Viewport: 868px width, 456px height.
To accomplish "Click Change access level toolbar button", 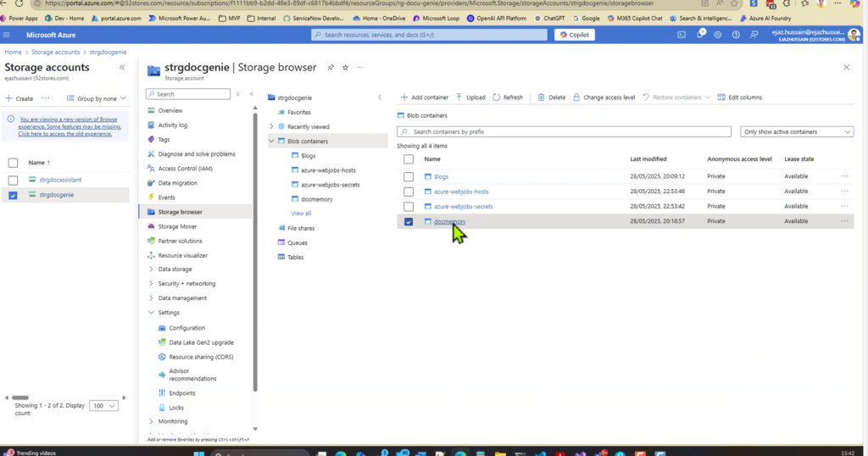I will point(604,97).
